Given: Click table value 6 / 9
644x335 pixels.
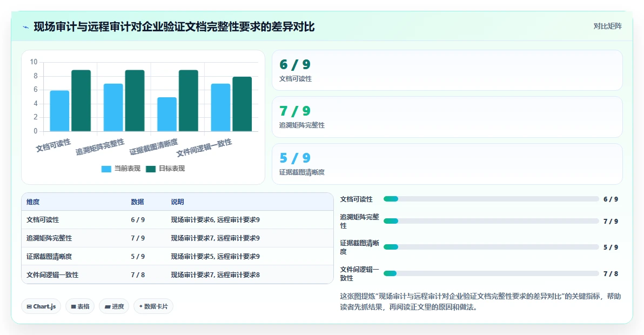Looking at the screenshot, I should point(138,220).
